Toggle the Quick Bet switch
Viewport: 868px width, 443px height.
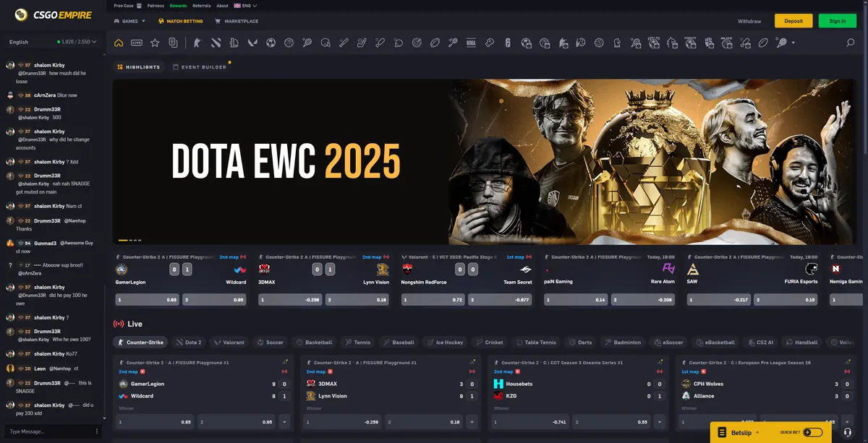coord(812,432)
